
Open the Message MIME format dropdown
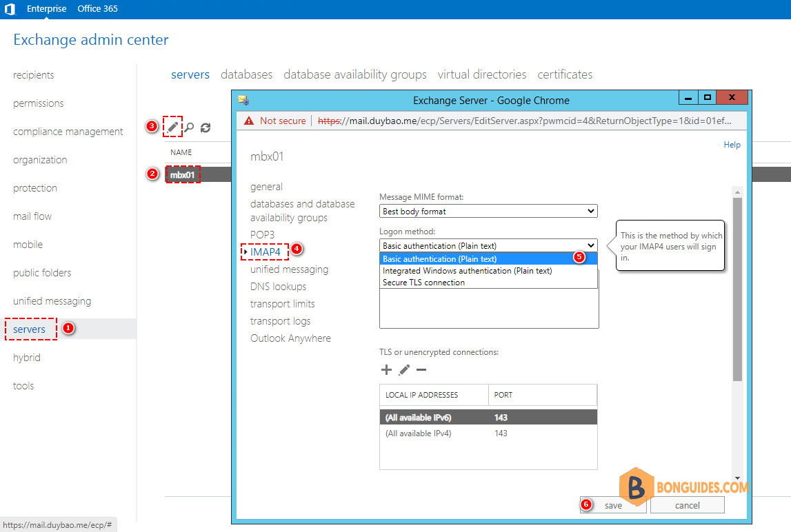[488, 211]
